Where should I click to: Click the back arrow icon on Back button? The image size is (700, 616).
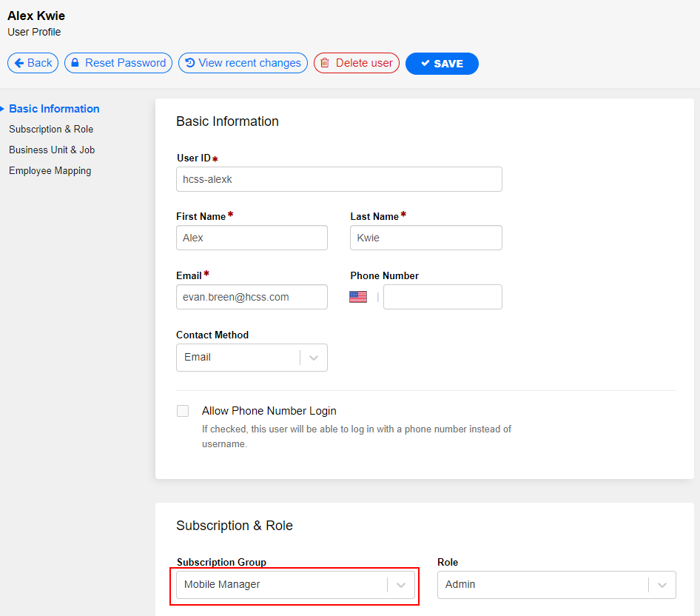pyautogui.click(x=20, y=63)
